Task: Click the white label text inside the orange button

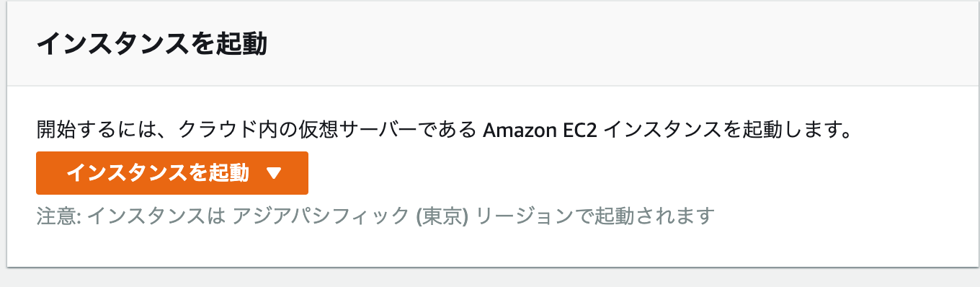Action: tap(158, 173)
